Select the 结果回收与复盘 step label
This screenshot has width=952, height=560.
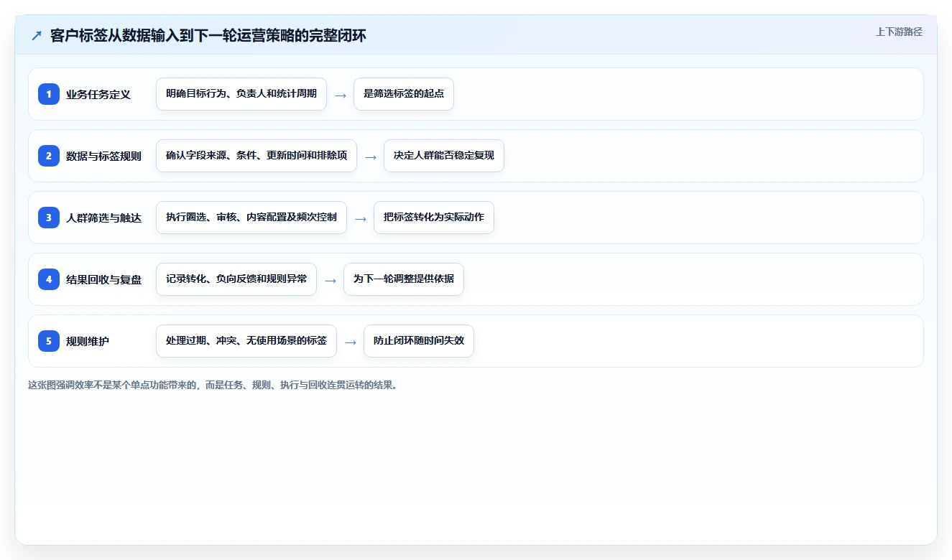[x=103, y=279]
